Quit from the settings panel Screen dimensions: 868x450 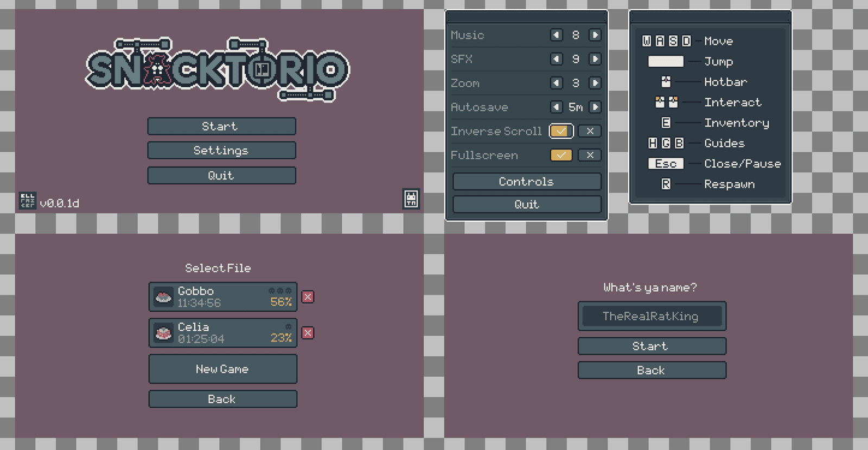tap(527, 204)
